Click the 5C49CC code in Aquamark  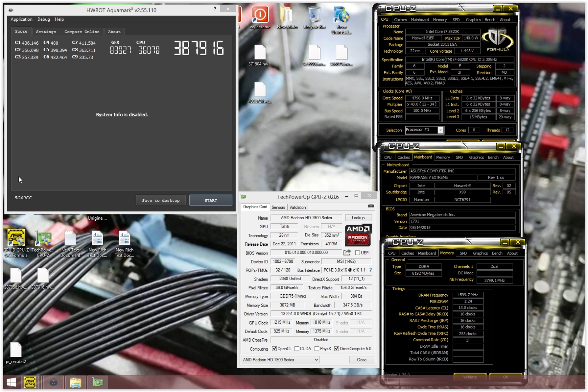[x=23, y=198]
